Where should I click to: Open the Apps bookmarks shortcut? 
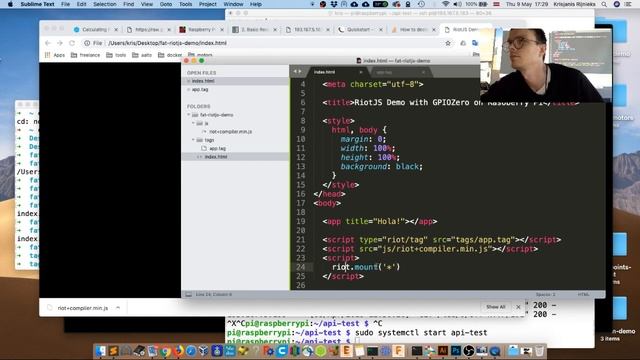coord(55,55)
